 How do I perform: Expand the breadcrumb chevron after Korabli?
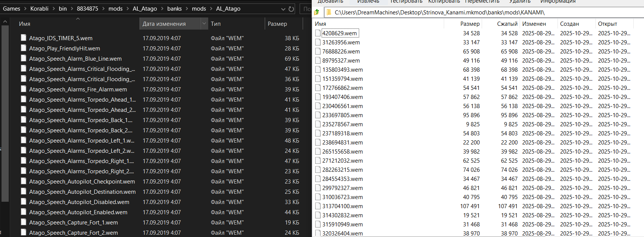tap(53, 9)
